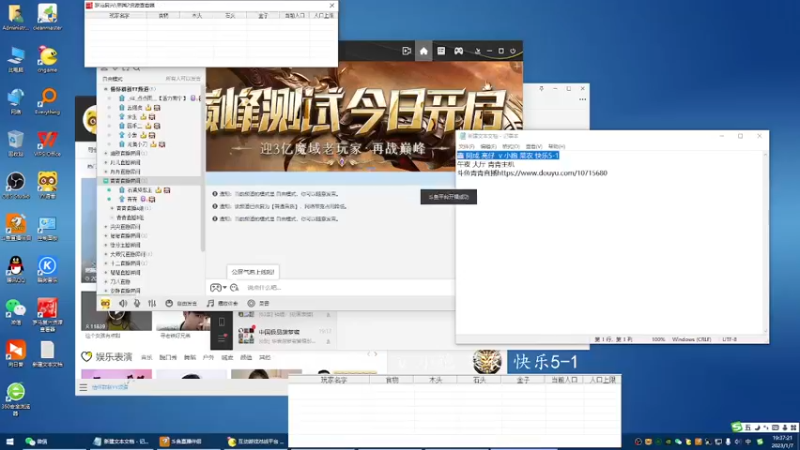Toggle the microphone icon in voice toolbar

137,303
